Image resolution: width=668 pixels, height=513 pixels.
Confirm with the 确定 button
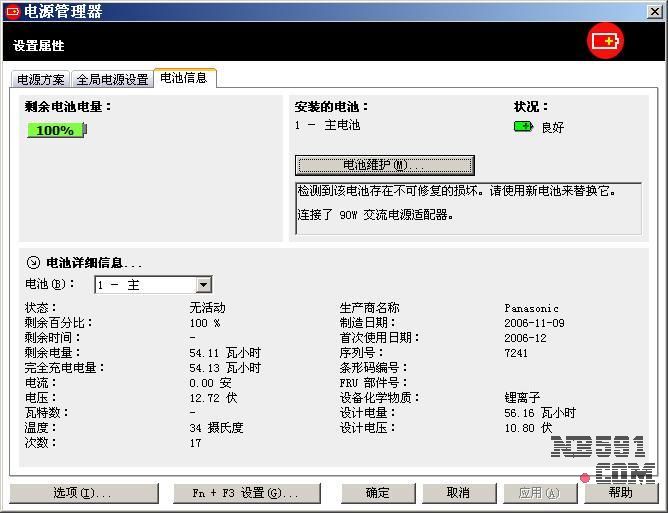click(x=378, y=493)
